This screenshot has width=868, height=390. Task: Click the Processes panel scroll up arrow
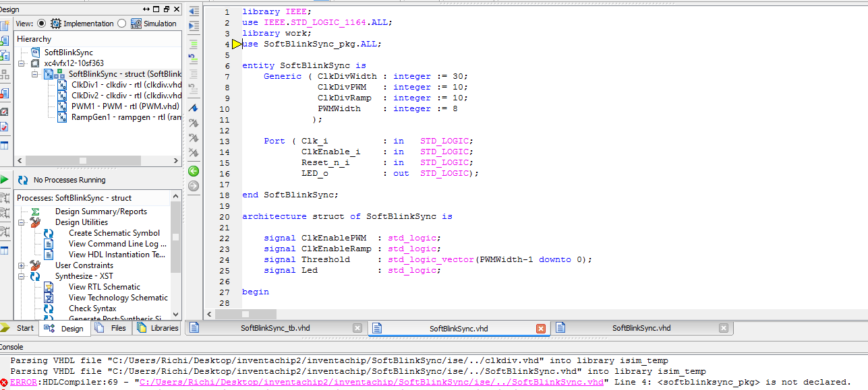tap(177, 196)
